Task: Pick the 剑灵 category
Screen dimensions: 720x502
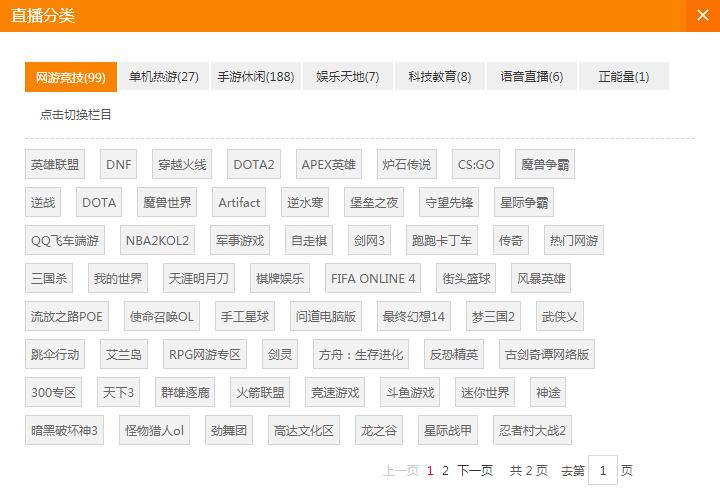Action: 280,354
